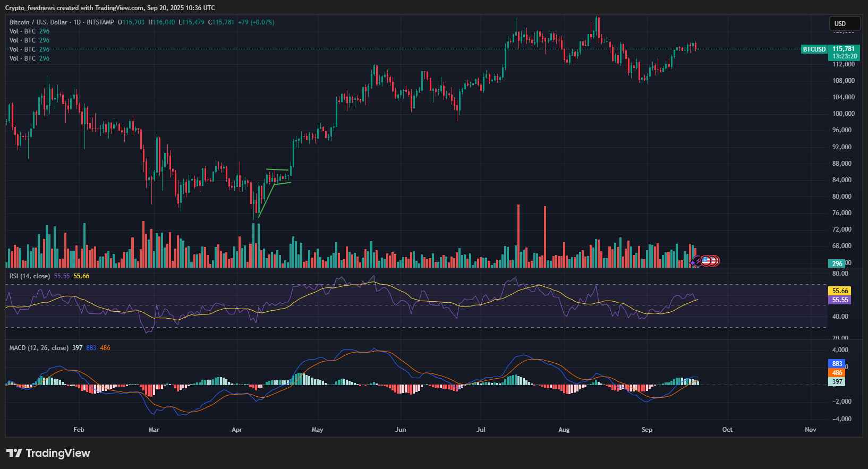
Task: Select the RSI (14, close) indicator legend
Action: 30,276
